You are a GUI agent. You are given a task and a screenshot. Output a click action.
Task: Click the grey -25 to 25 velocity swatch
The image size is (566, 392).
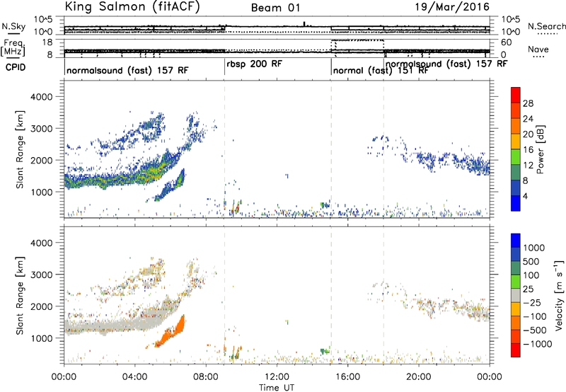point(516,296)
